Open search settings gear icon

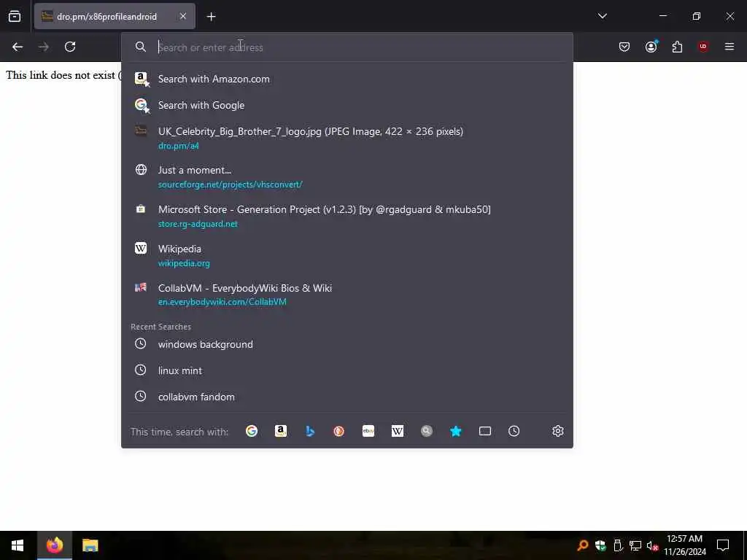pos(558,431)
